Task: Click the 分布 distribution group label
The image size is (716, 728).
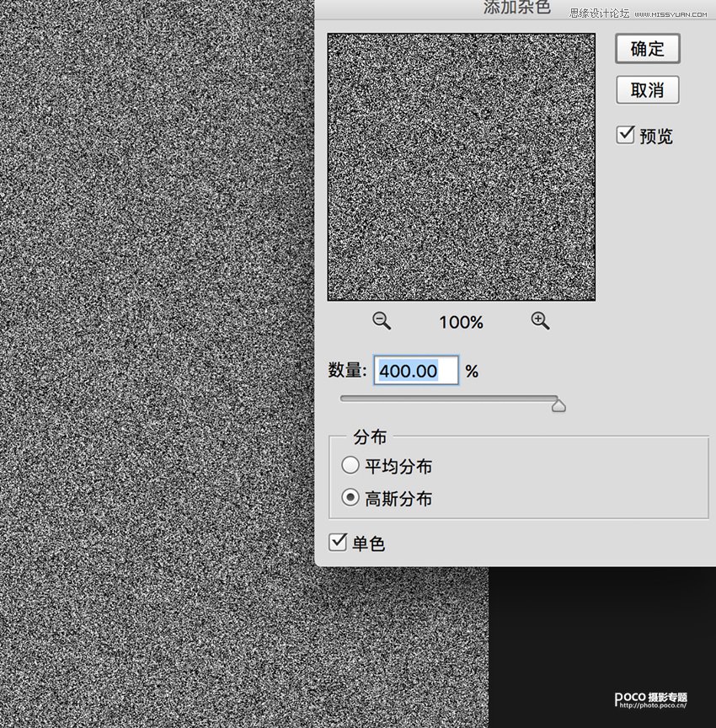Action: click(370, 437)
